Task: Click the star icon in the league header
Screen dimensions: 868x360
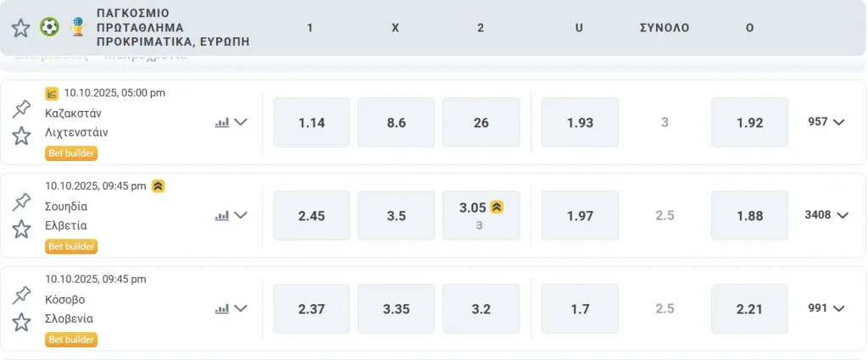Action: click(20, 28)
